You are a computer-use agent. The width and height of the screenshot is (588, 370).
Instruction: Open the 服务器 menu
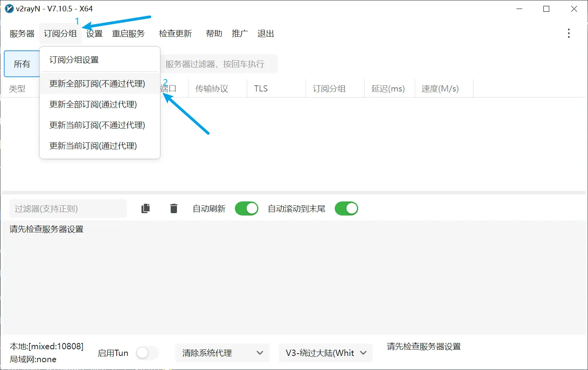tap(22, 34)
